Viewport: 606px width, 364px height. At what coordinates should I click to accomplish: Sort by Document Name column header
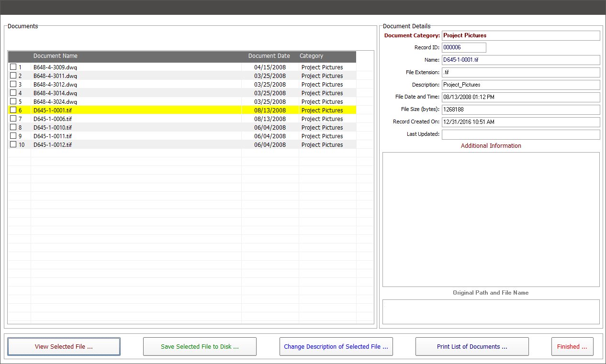(x=56, y=56)
